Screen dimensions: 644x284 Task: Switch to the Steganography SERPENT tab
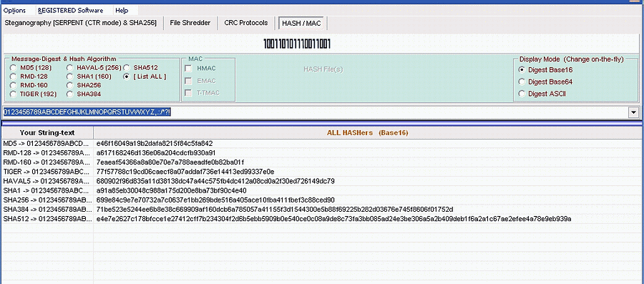80,23
